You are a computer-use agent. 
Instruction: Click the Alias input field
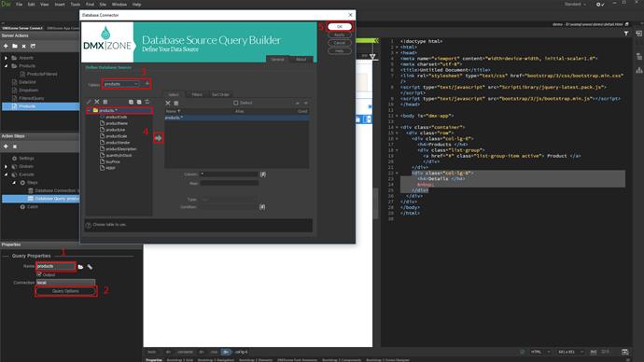[230, 183]
